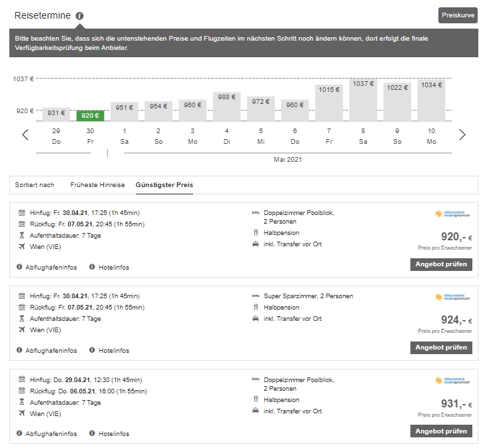Click info icon beside second offer's Abflughafeninfos
The width and height of the screenshot is (489, 448).
pos(20,350)
